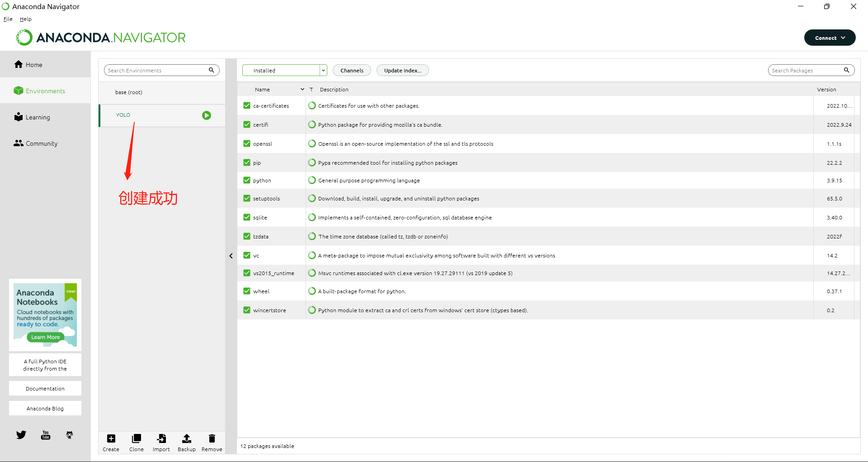The width and height of the screenshot is (868, 462).
Task: Click the Version column header
Action: (x=826, y=90)
